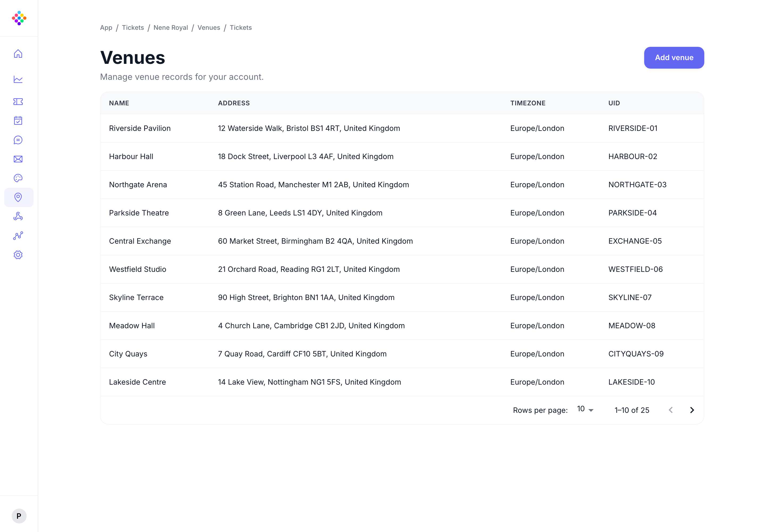
Task: Click the Parkside Theatre name cell
Action: (139, 213)
